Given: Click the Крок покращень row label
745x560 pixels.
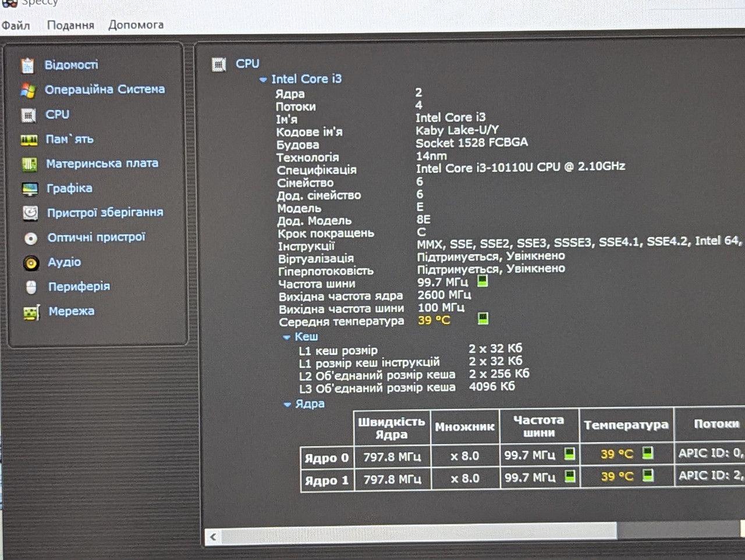Looking at the screenshot, I should tap(326, 234).
